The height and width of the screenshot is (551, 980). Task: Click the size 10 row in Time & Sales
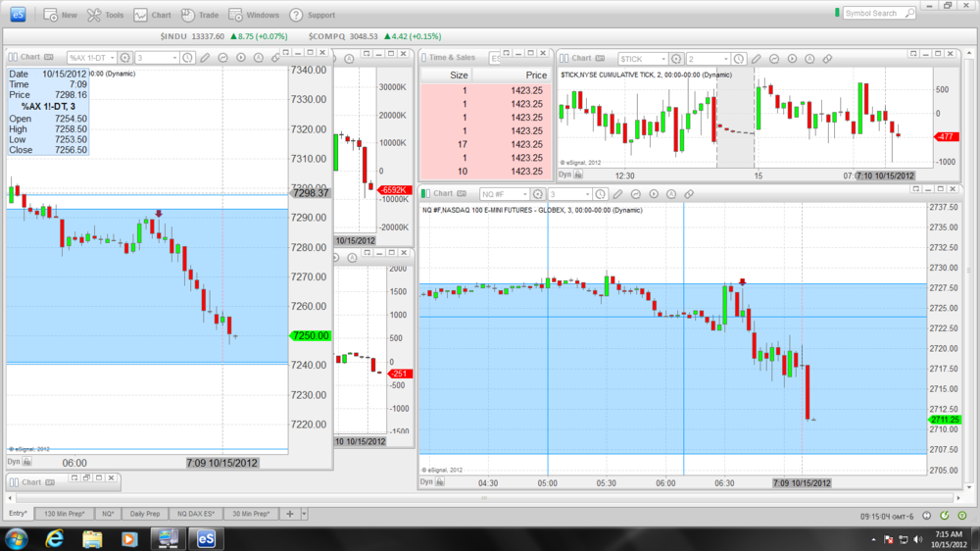(x=486, y=172)
